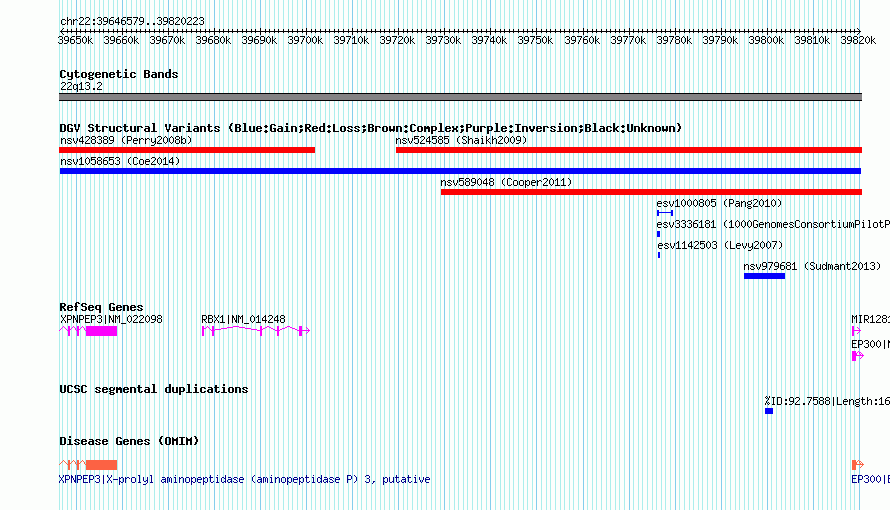Click the nsv1058653 (Coe2014) label

coord(120,161)
